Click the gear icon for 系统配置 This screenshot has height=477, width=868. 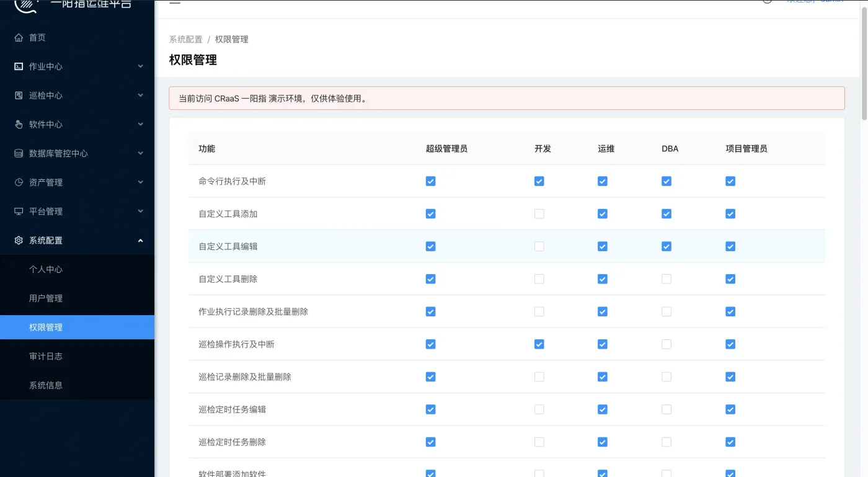pyautogui.click(x=19, y=240)
